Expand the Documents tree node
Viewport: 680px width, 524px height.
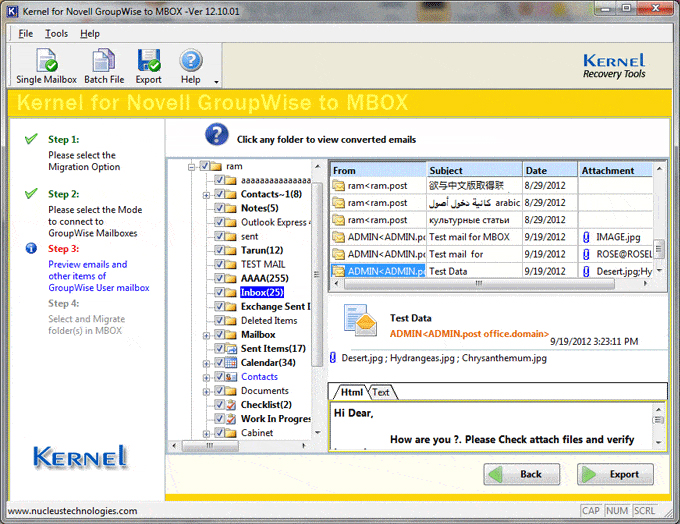coord(206,392)
